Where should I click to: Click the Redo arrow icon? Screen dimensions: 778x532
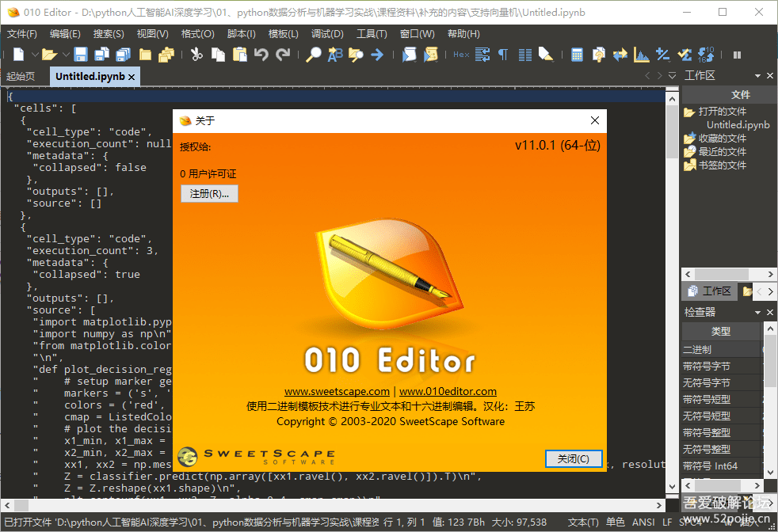[x=283, y=54]
